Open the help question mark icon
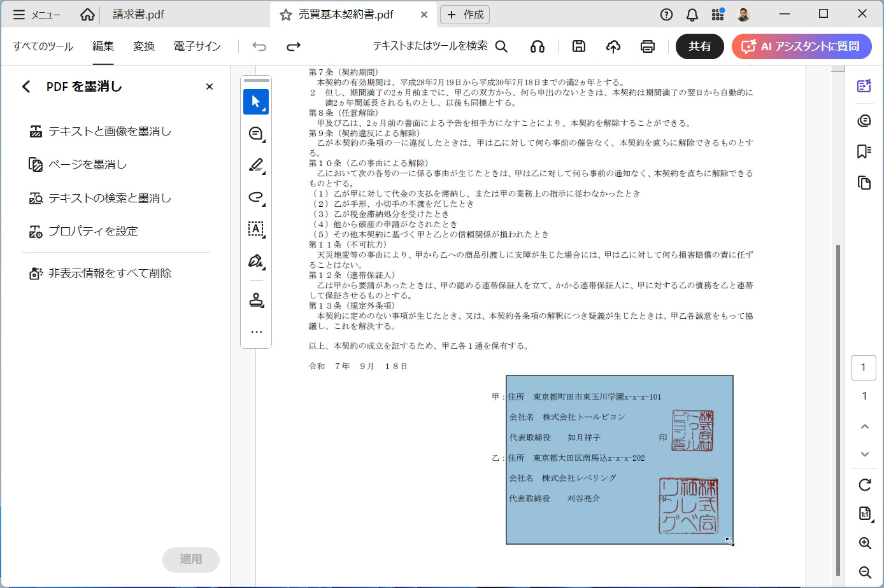Image resolution: width=884 pixels, height=588 pixels. click(667, 15)
